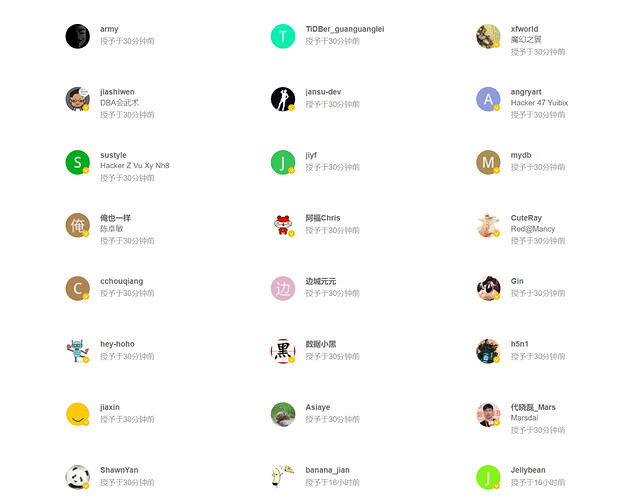This screenshot has width=624, height=500.
Task: Open army's dark avatar icon
Action: [78, 36]
